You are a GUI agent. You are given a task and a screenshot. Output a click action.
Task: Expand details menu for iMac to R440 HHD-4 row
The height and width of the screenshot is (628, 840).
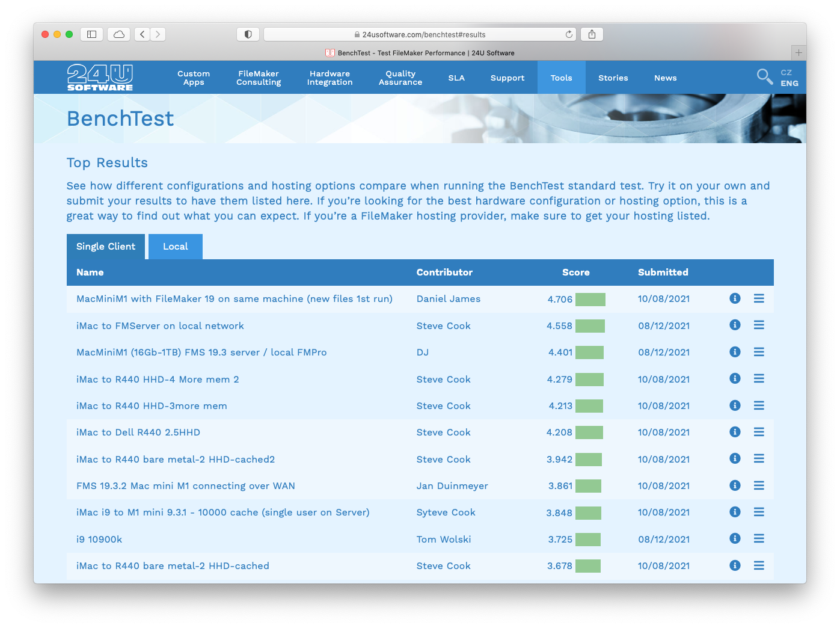click(x=759, y=378)
